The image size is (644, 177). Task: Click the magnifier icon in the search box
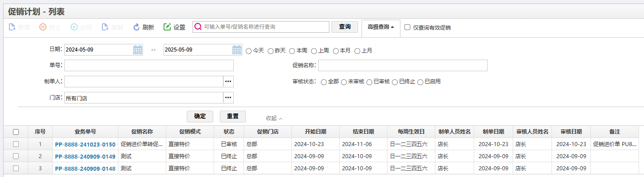point(198,27)
